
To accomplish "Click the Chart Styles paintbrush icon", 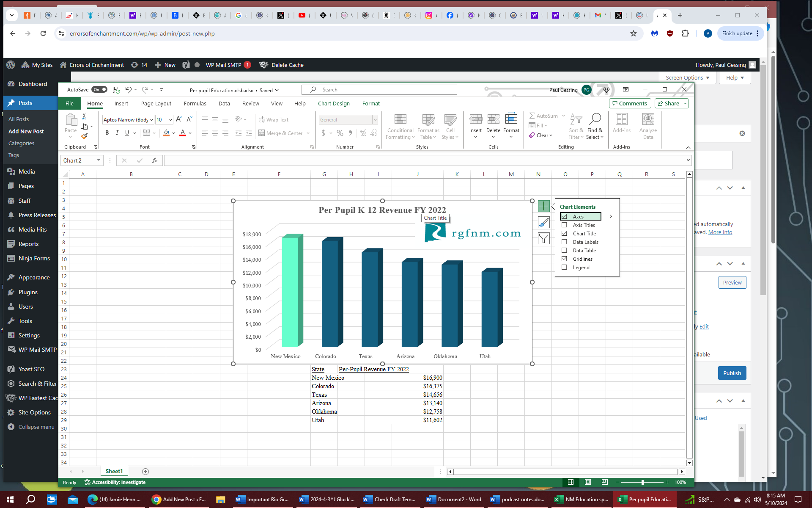I will (x=543, y=222).
